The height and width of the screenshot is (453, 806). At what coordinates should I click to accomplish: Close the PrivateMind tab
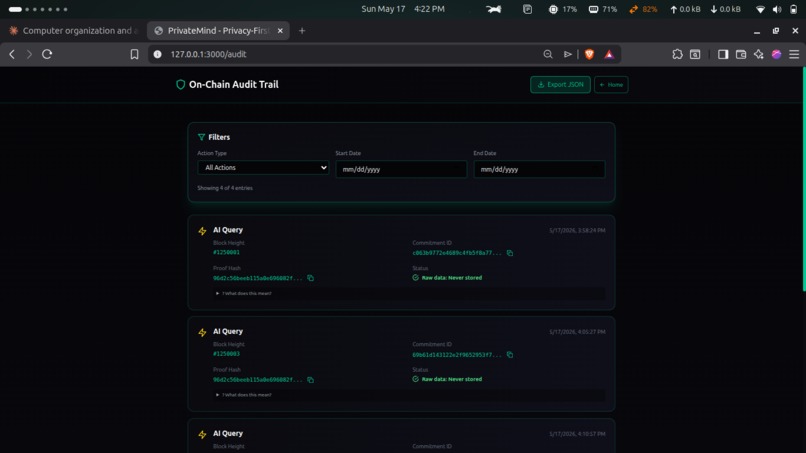[280, 31]
